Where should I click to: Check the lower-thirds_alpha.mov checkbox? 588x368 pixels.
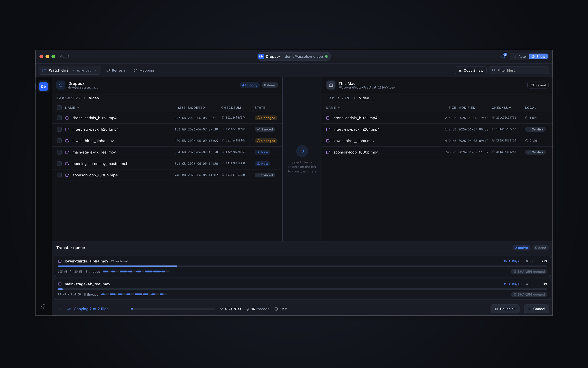coord(59,141)
